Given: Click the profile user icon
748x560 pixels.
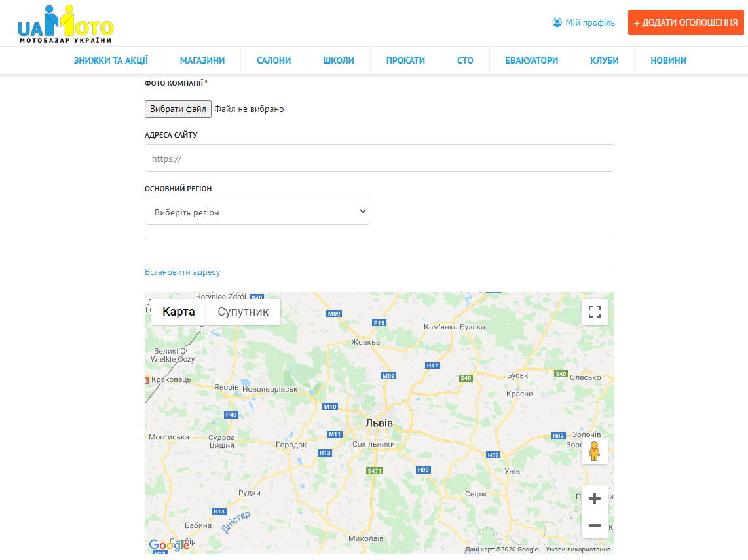Looking at the screenshot, I should (x=557, y=22).
